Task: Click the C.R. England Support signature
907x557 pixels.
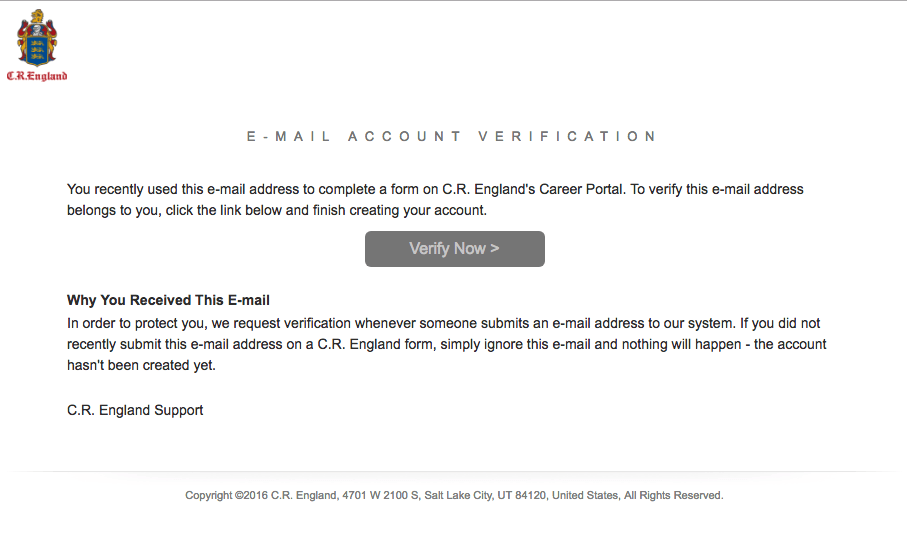Action: pyautogui.click(x=135, y=410)
